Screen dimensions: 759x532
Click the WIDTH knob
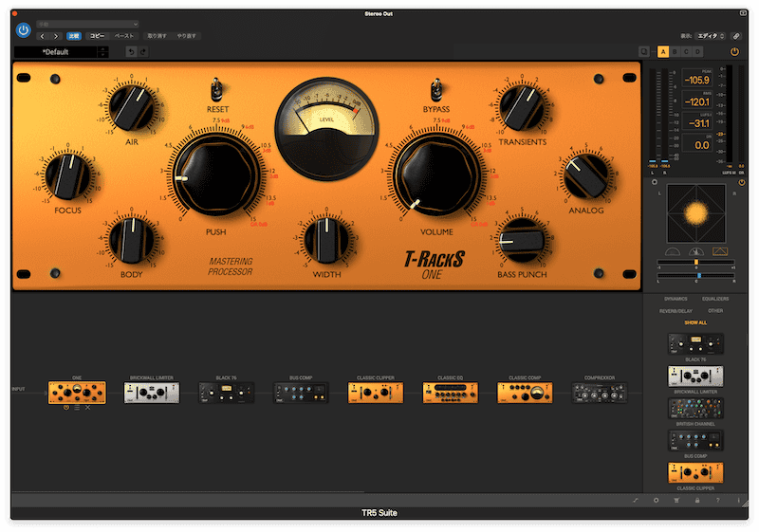(x=326, y=240)
